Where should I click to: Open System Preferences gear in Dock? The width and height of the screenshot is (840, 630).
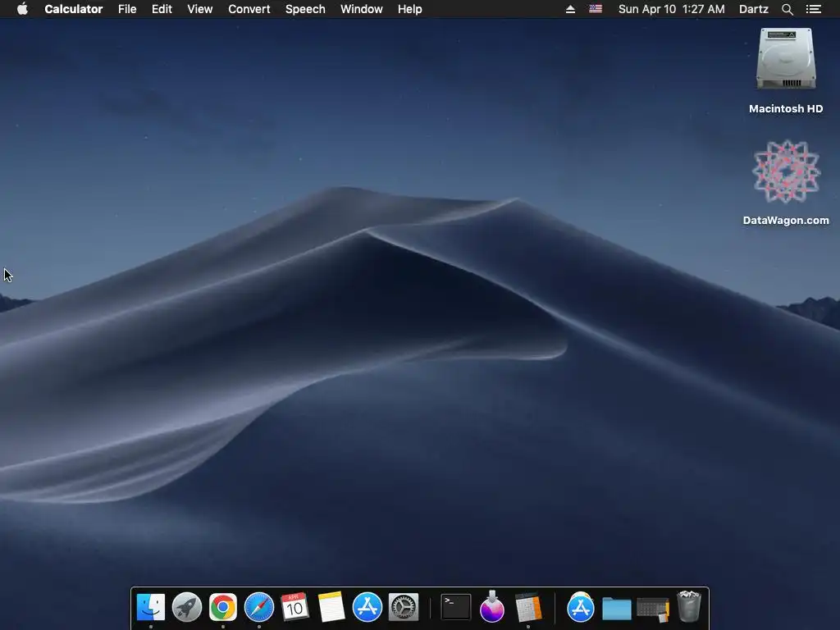click(404, 608)
